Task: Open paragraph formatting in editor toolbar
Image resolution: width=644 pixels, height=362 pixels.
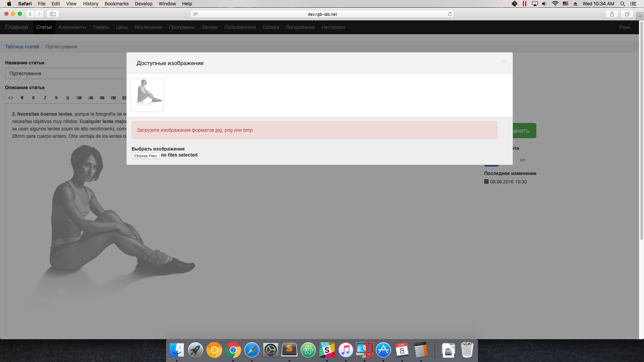Action: (x=22, y=98)
